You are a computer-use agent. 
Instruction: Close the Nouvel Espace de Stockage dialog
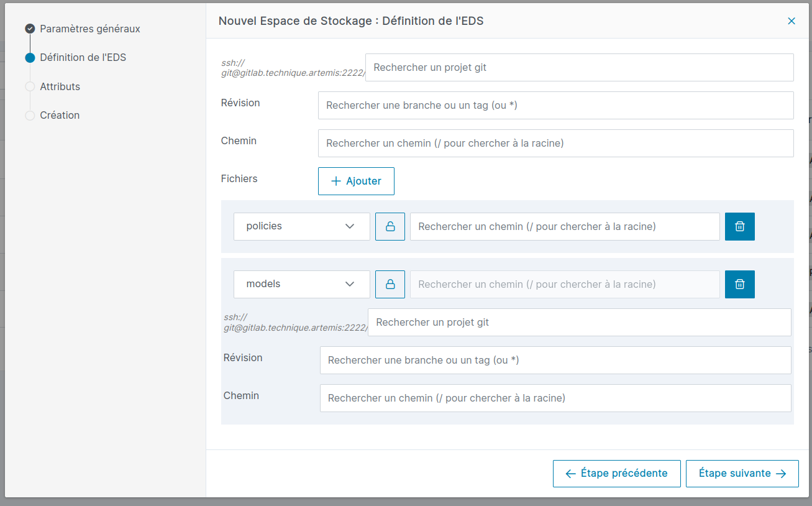point(791,21)
